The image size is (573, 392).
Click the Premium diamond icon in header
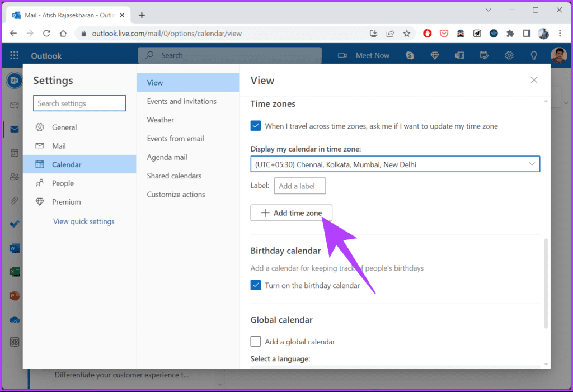coord(434,55)
